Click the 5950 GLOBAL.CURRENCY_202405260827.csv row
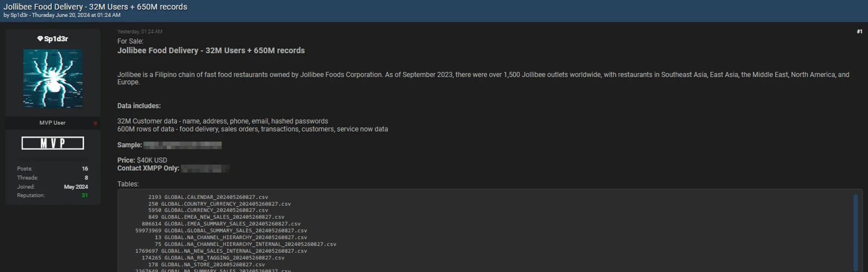The width and height of the screenshot is (868, 272). (208, 210)
